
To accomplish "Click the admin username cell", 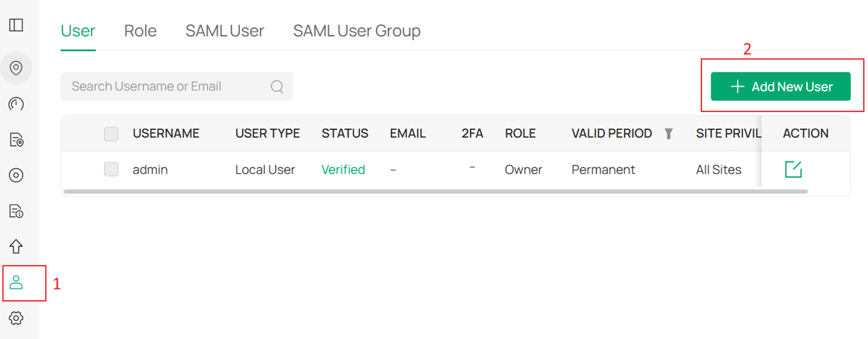I will (150, 170).
